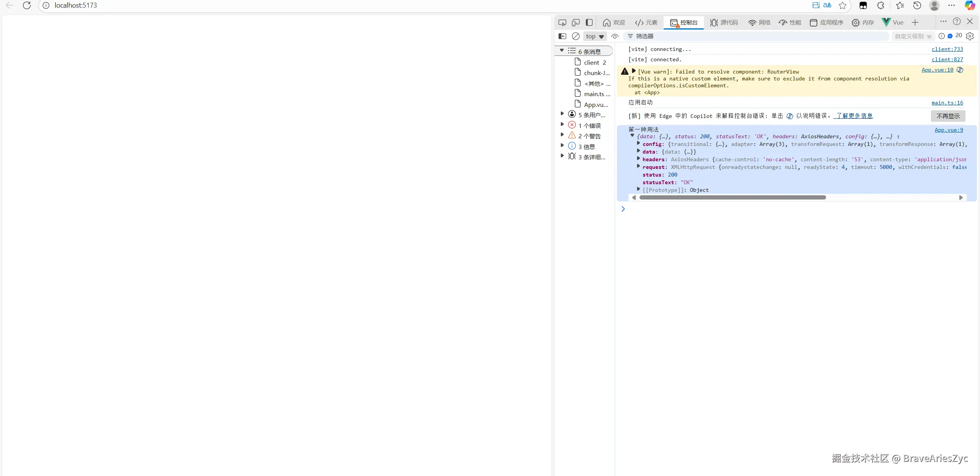This screenshot has height=476, width=980.
Task: Toggle console sidebar visibility
Action: [x=562, y=36]
